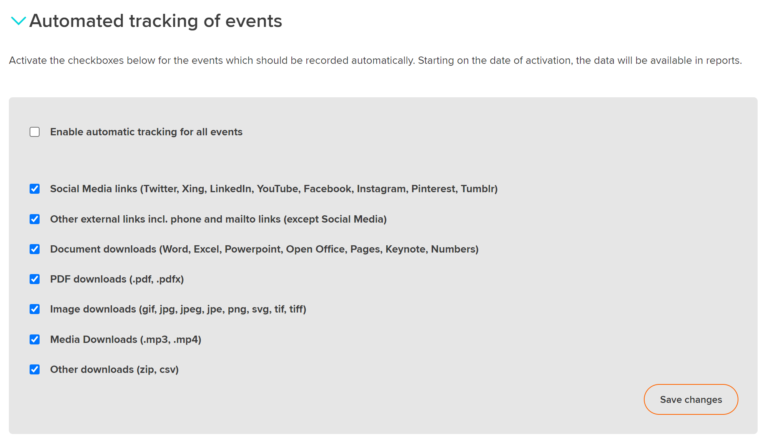Click the 'Enable automatic tracking for all events' label text

[x=146, y=132]
